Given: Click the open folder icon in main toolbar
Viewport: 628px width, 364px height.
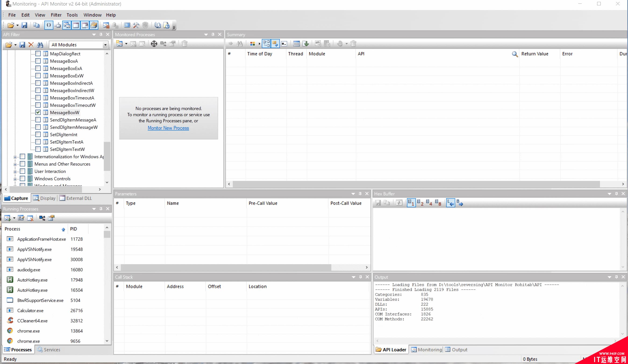Looking at the screenshot, I should (x=11, y=25).
